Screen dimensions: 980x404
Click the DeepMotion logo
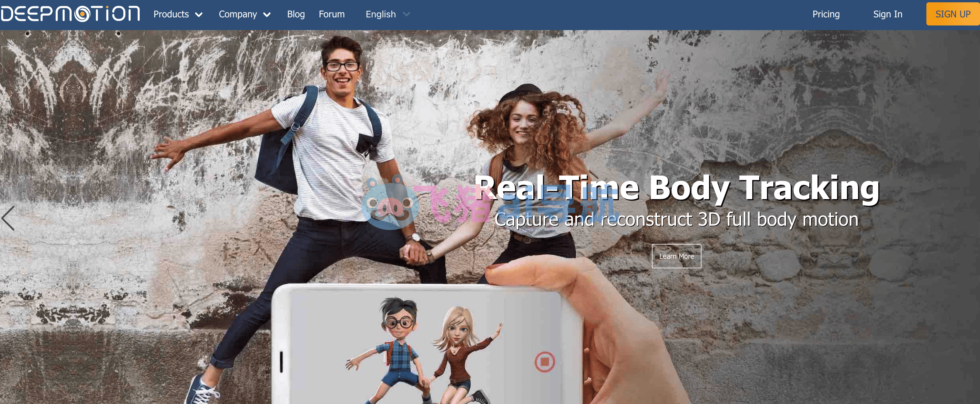tap(70, 14)
